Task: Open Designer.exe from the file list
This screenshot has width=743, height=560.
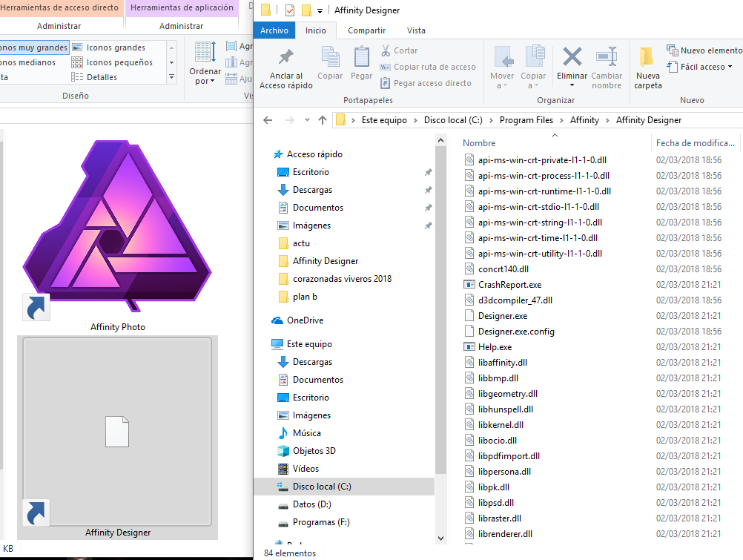Action: [501, 315]
